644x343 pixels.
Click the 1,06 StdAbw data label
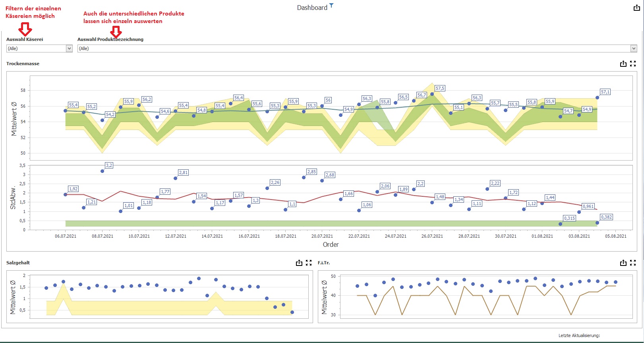pyautogui.click(x=367, y=205)
